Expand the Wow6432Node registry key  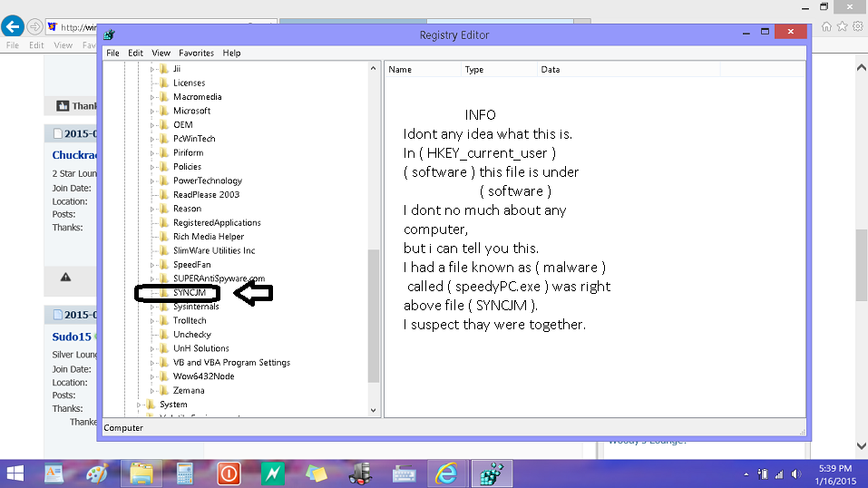(x=152, y=376)
